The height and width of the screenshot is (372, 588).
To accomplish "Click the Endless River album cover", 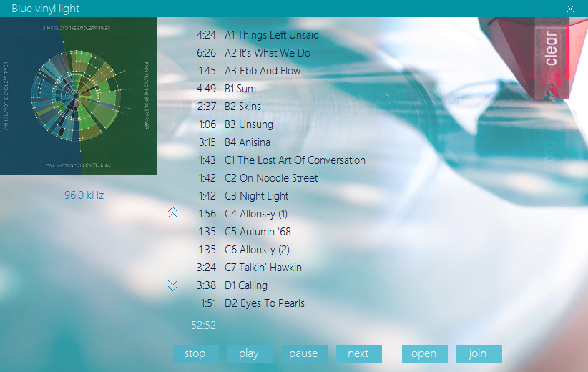I will tap(79, 96).
